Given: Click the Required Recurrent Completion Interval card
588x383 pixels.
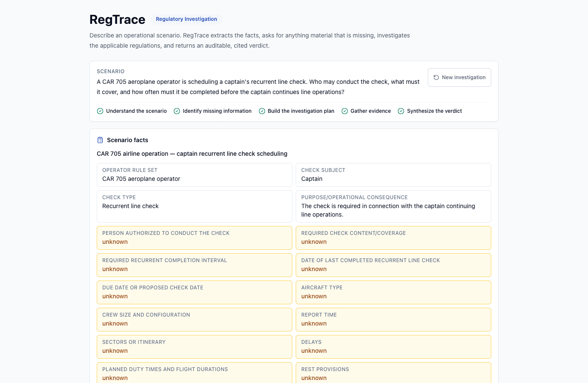Looking at the screenshot, I should [194, 265].
